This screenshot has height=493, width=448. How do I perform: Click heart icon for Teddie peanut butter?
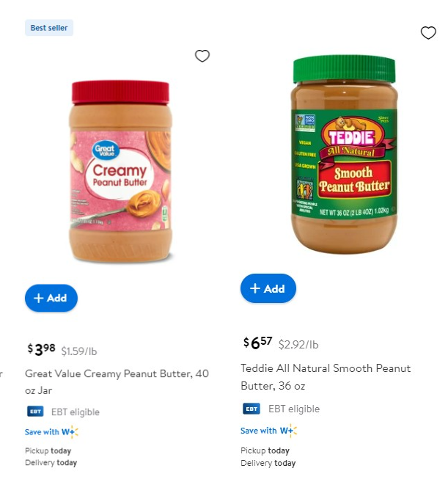point(428,33)
